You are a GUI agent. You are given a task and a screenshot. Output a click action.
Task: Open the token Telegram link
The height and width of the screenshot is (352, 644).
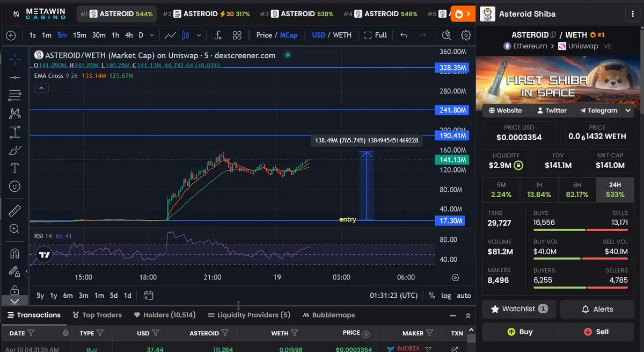pos(598,110)
